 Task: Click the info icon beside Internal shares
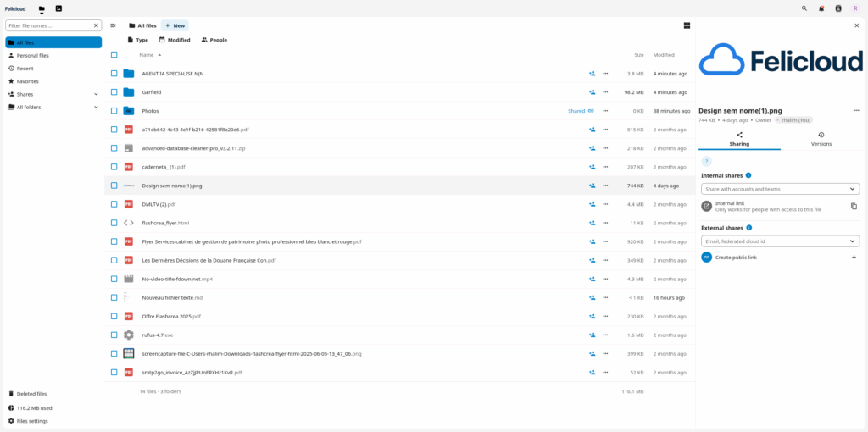point(748,175)
